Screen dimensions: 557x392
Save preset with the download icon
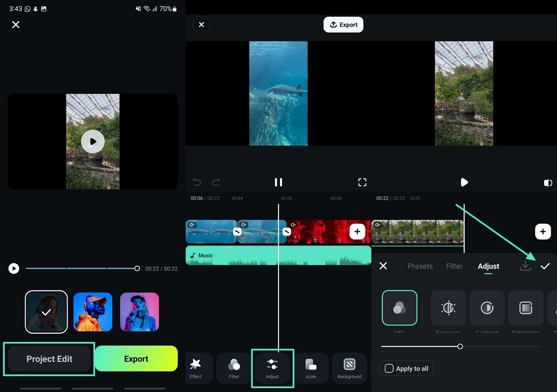(525, 266)
